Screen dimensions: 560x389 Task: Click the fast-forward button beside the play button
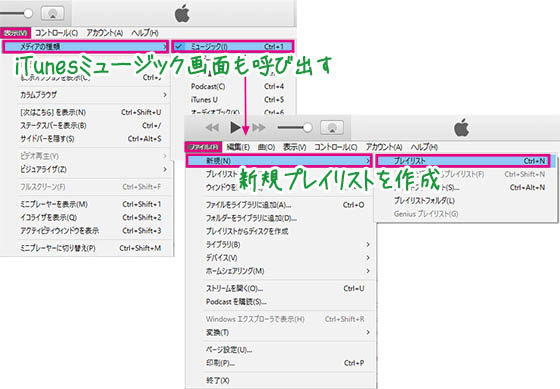[x=259, y=128]
